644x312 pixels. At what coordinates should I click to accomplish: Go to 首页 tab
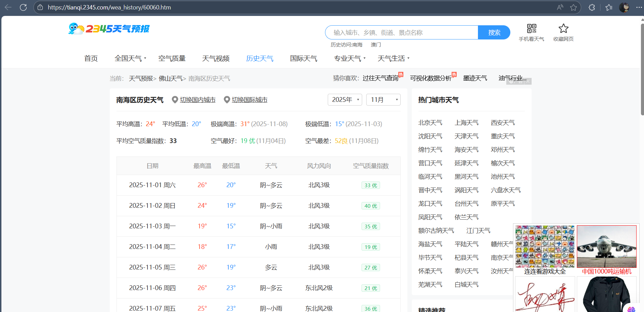point(91,58)
